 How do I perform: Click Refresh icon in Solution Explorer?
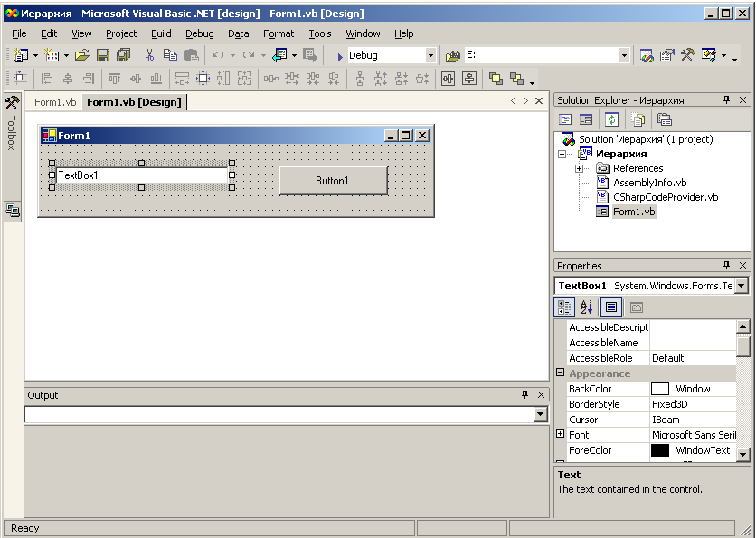[611, 119]
